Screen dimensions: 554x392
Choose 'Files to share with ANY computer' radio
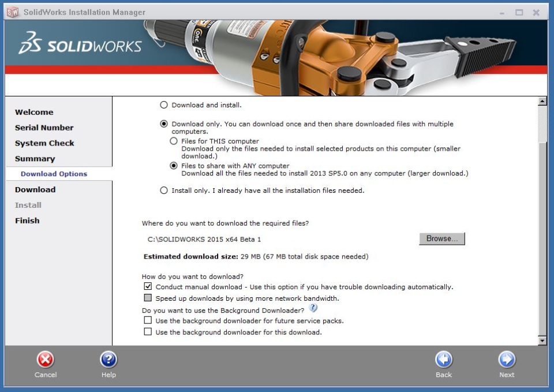[174, 166]
